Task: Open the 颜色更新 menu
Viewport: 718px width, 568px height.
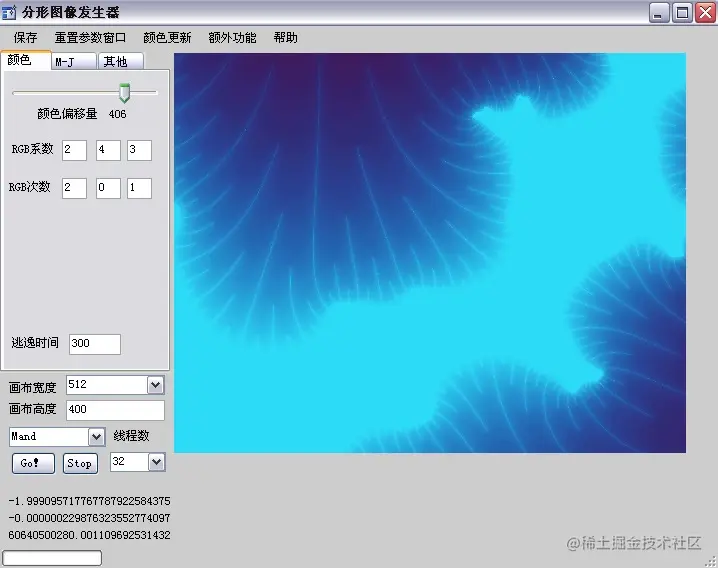Action: 167,38
